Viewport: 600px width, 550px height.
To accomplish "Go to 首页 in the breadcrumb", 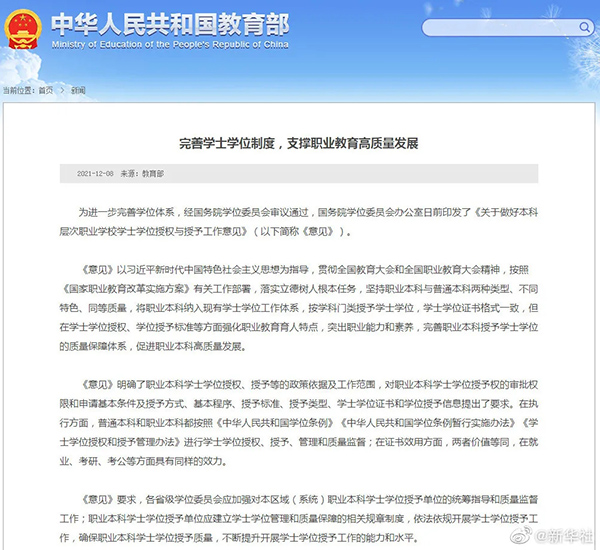I will click(x=46, y=91).
